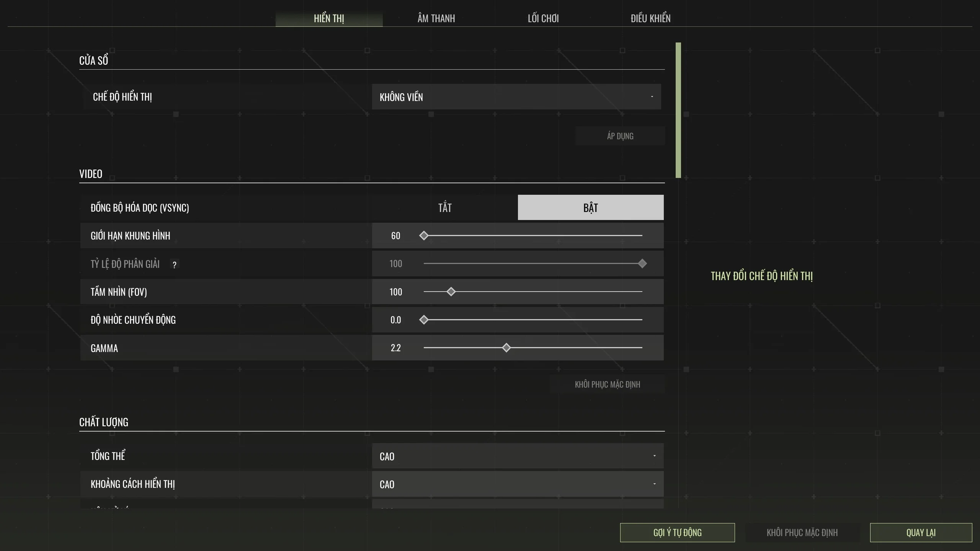Click the Áp Dụng button
This screenshot has width=980, height=551.
(620, 136)
